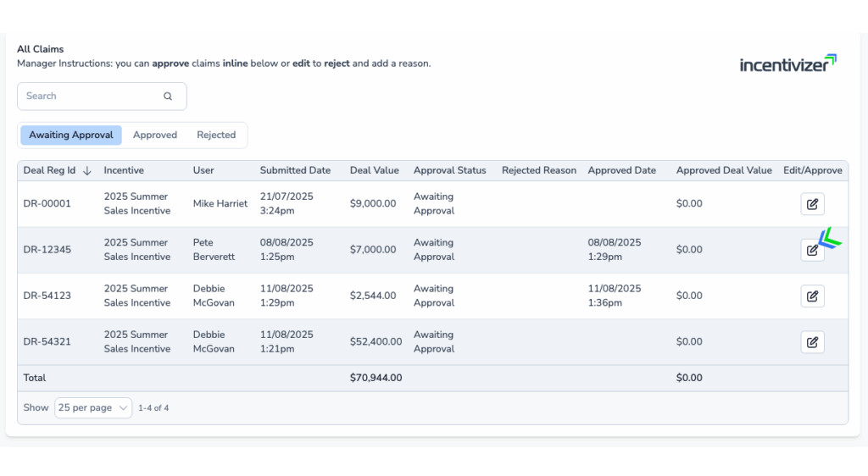The image size is (868, 476).
Task: Sort by Submitted Date column header
Action: tap(295, 170)
